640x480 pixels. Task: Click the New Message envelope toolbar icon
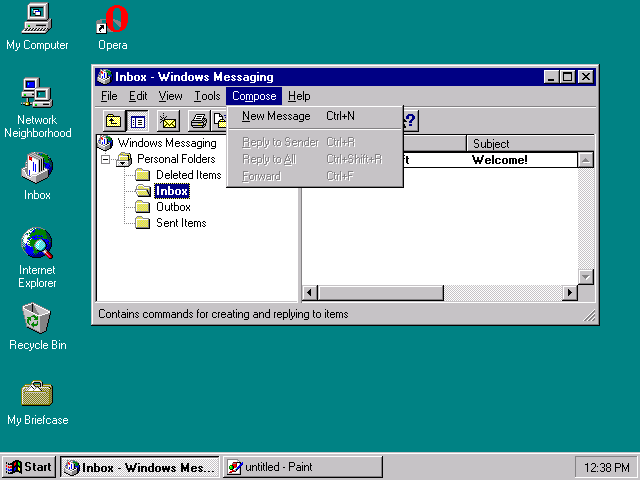pos(167,121)
